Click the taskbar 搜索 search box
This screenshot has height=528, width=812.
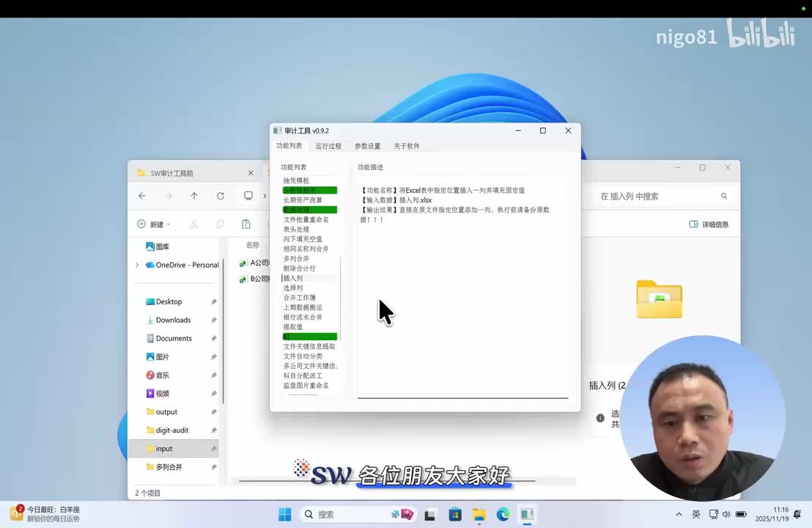358,515
